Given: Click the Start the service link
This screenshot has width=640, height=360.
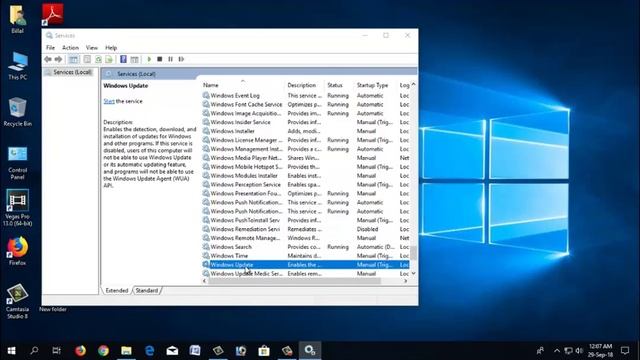Looking at the screenshot, I should click(x=109, y=101).
